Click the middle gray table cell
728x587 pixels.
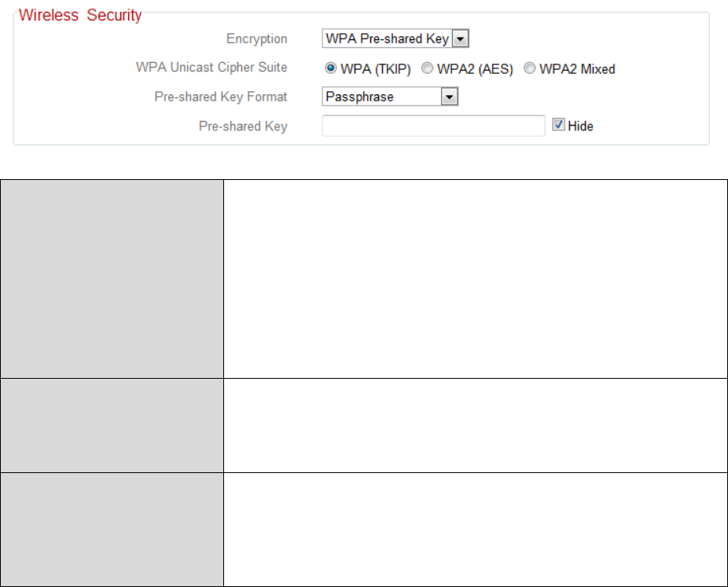(x=112, y=425)
